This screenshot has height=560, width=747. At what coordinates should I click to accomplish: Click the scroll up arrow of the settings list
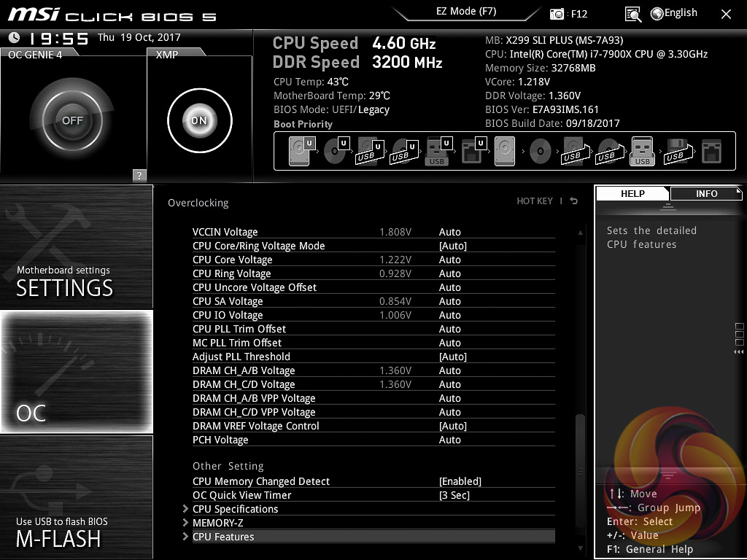click(x=580, y=233)
